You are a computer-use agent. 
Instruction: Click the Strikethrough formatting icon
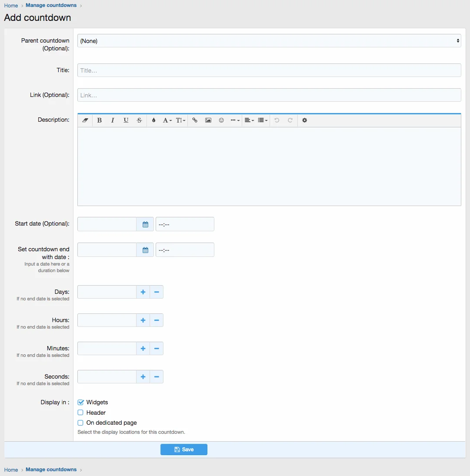(139, 120)
